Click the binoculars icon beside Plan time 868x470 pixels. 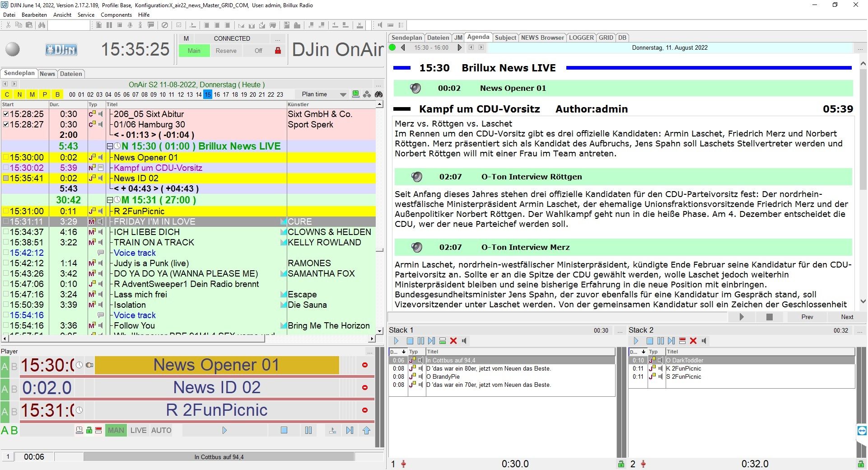(378, 94)
